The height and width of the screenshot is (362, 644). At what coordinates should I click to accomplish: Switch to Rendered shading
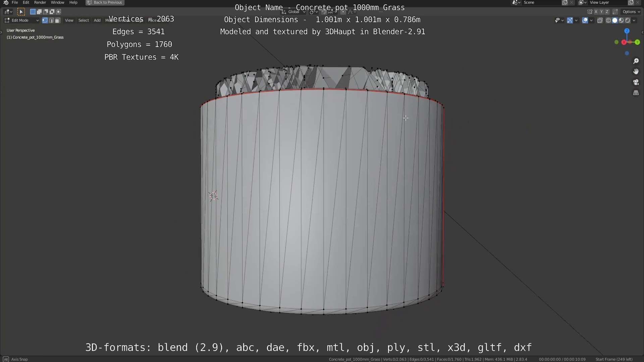(x=628, y=20)
